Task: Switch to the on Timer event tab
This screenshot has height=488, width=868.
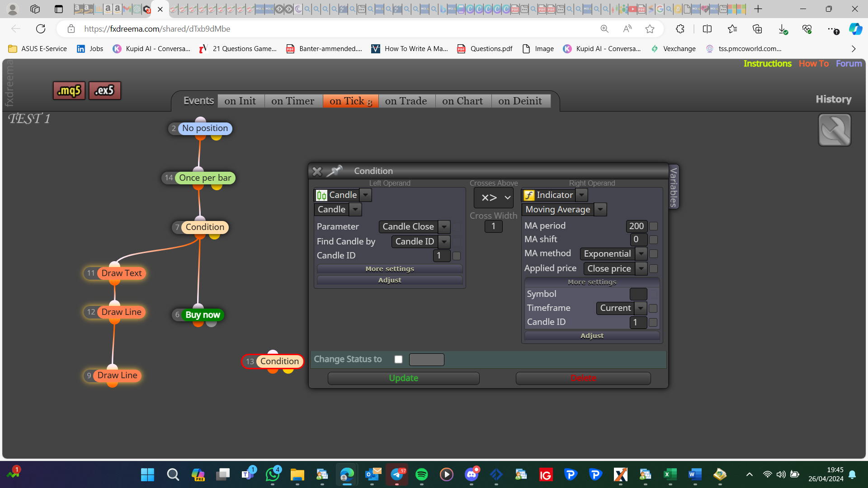Action: tap(293, 101)
